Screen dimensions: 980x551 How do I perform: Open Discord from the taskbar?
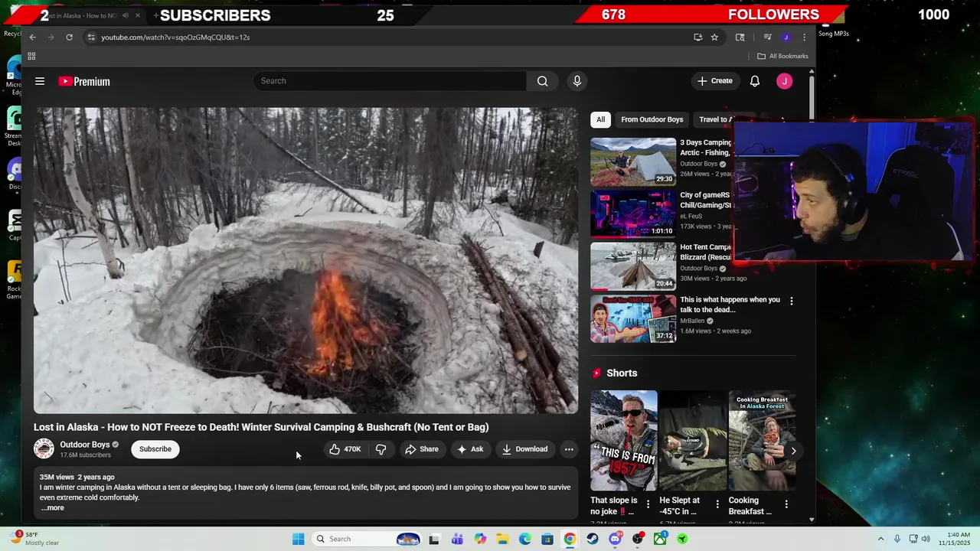coord(615,539)
